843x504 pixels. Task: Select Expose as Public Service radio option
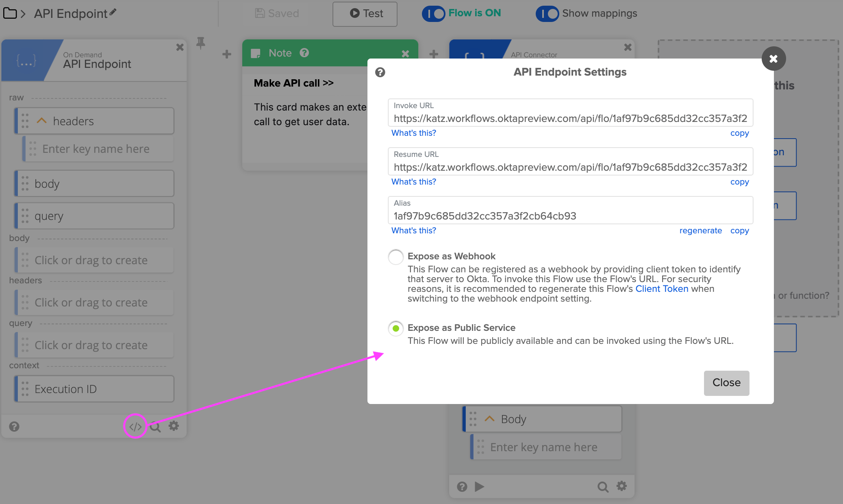395,328
